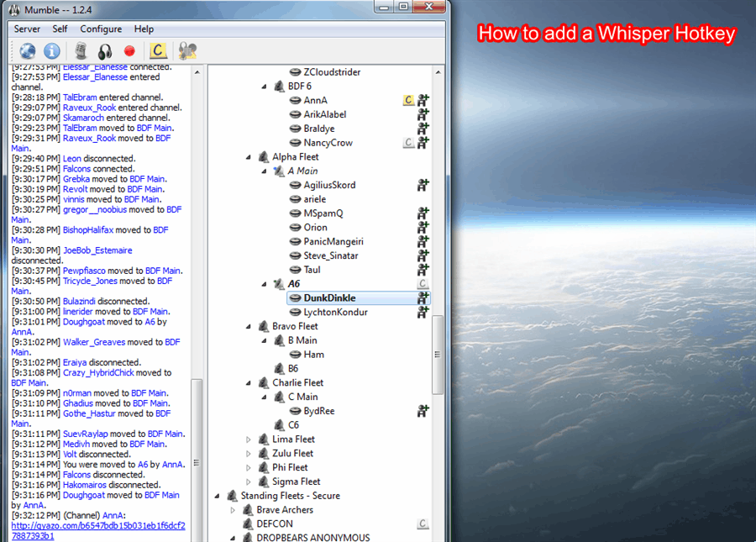The image size is (756, 542).
Task: Expand the Sigma Fleet channel
Action: click(x=249, y=481)
